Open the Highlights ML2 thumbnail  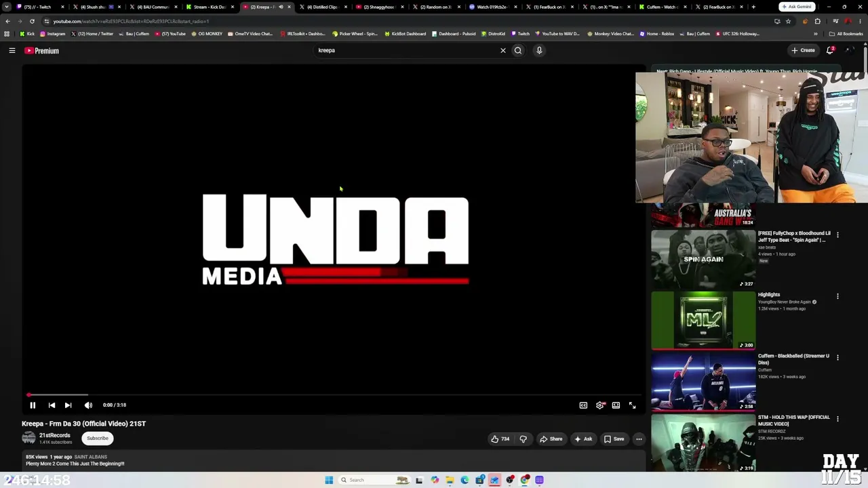(x=703, y=321)
